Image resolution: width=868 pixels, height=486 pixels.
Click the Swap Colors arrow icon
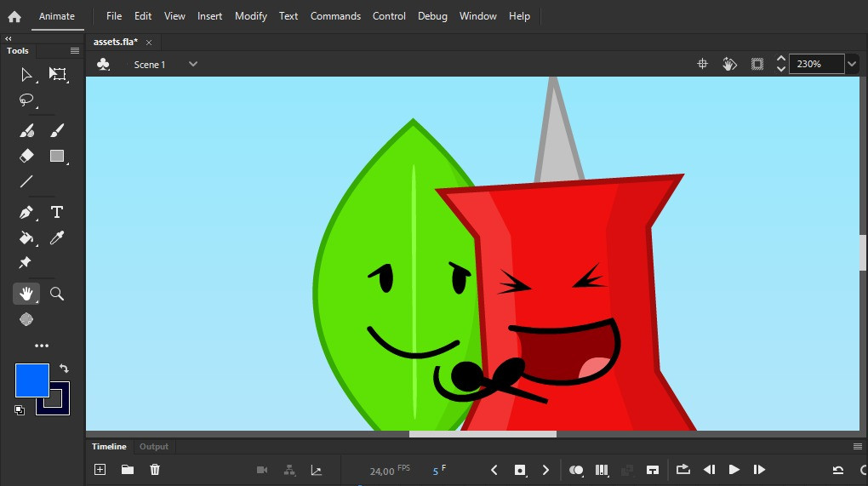point(64,368)
